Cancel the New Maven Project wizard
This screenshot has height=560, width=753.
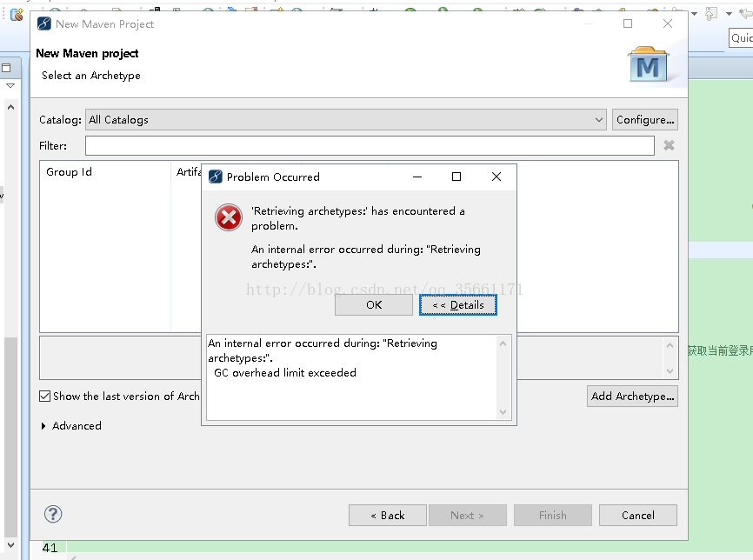(637, 516)
